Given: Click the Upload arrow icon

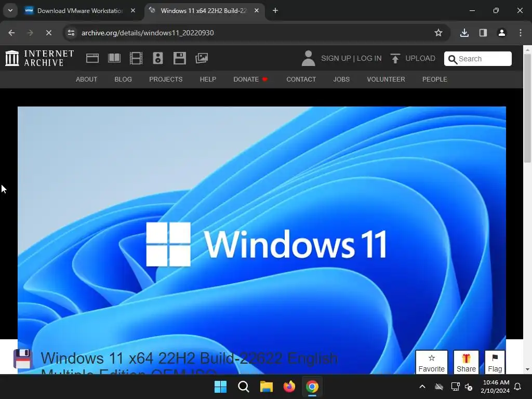Looking at the screenshot, I should pos(395,58).
